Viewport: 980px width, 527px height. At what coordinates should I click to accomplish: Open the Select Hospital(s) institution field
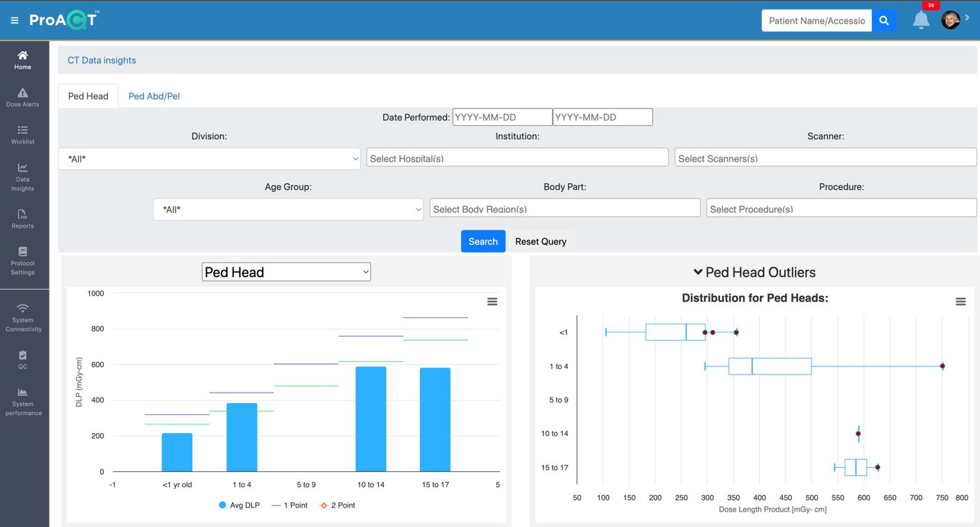click(518, 158)
